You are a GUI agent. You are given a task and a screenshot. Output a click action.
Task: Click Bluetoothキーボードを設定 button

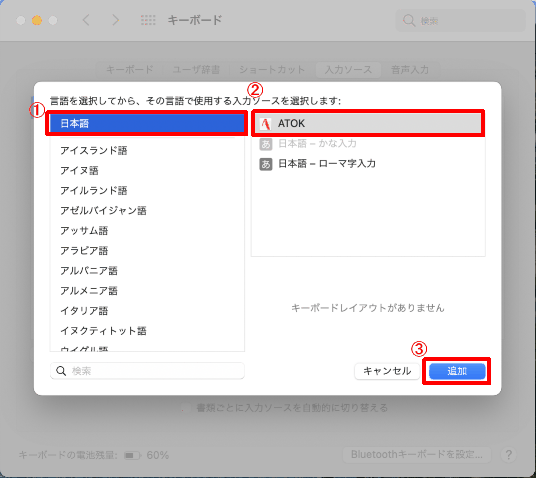[x=417, y=455]
